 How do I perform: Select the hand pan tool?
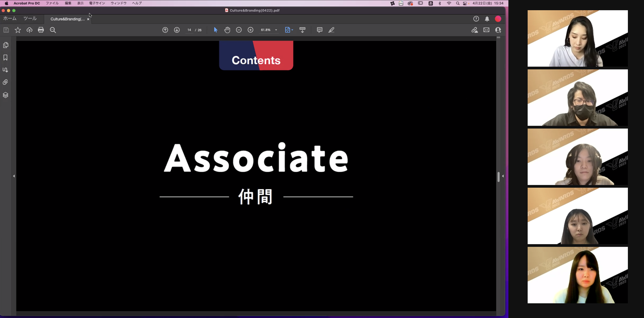pyautogui.click(x=227, y=30)
